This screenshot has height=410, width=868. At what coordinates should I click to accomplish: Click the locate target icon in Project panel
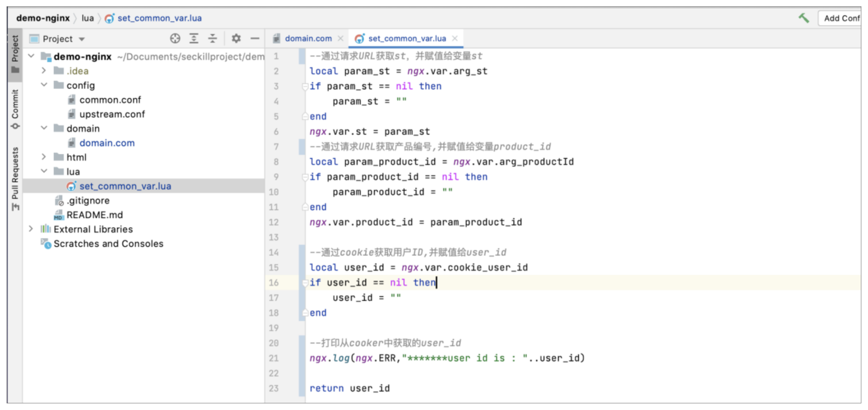click(x=175, y=39)
